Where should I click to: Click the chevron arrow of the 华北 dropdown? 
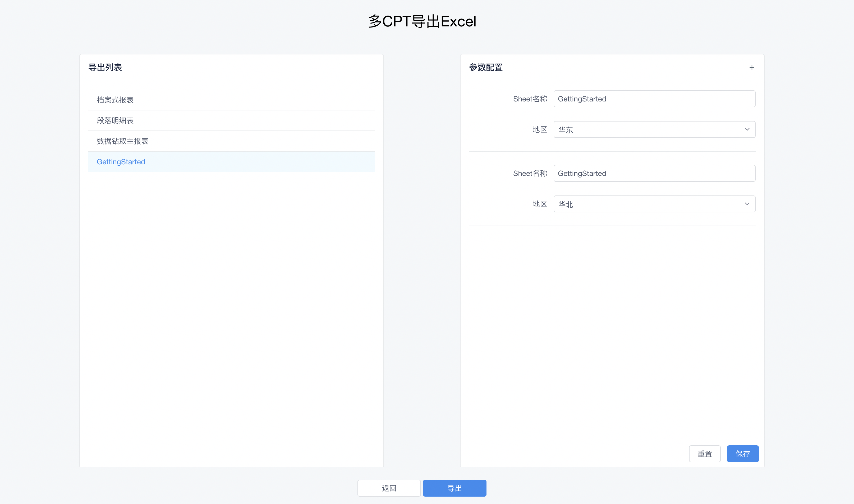(747, 204)
